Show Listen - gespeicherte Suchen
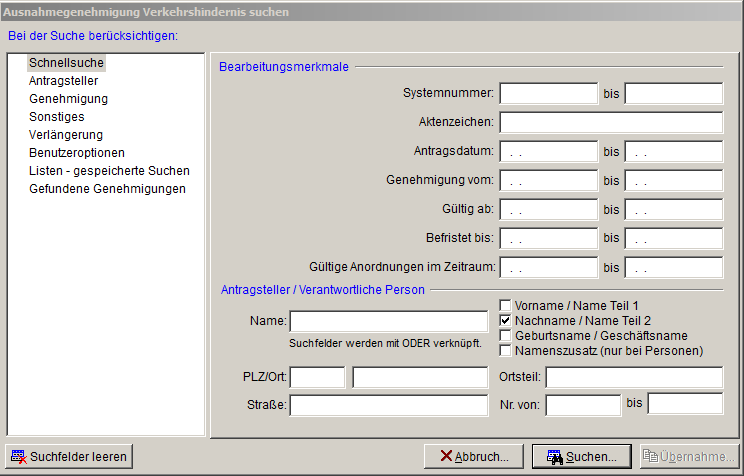Screen dimensions: 744x476 tap(109, 171)
